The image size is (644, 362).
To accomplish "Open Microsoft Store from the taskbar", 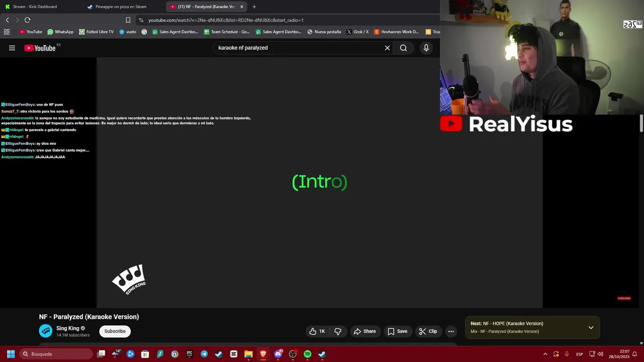I will (145, 354).
